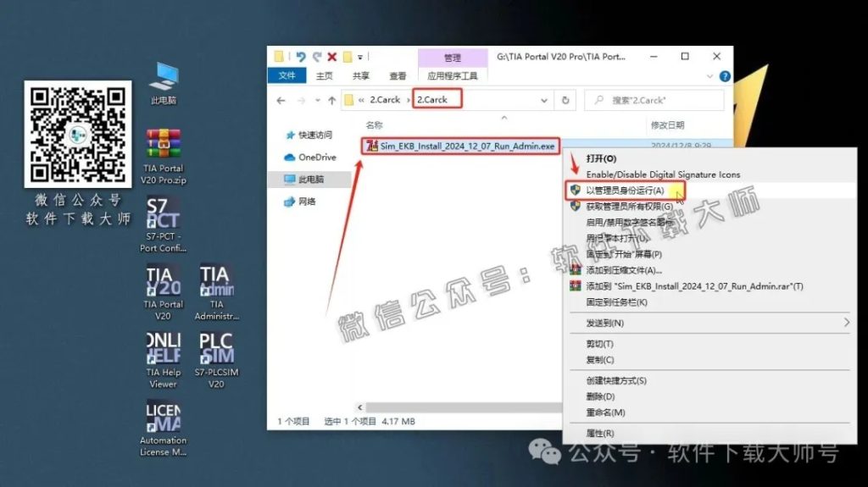Choose add to Sim_EKB_Install_2024_12_07_Run_Admin.rar entry
This screenshot has height=487, width=868.
694,286
